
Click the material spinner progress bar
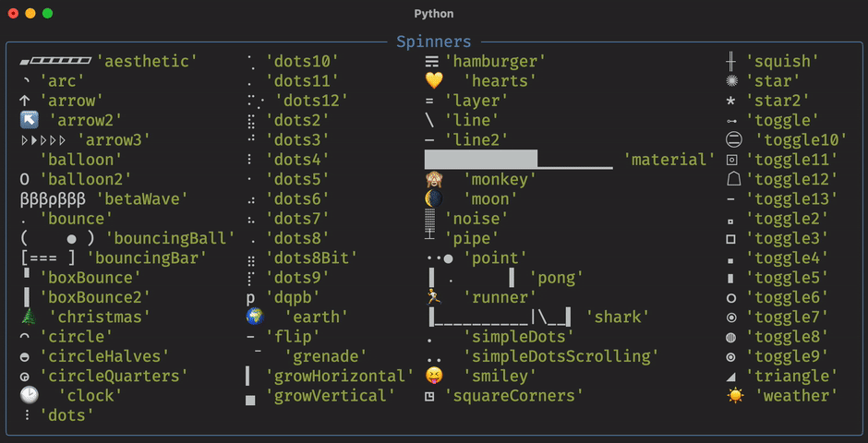click(518, 160)
